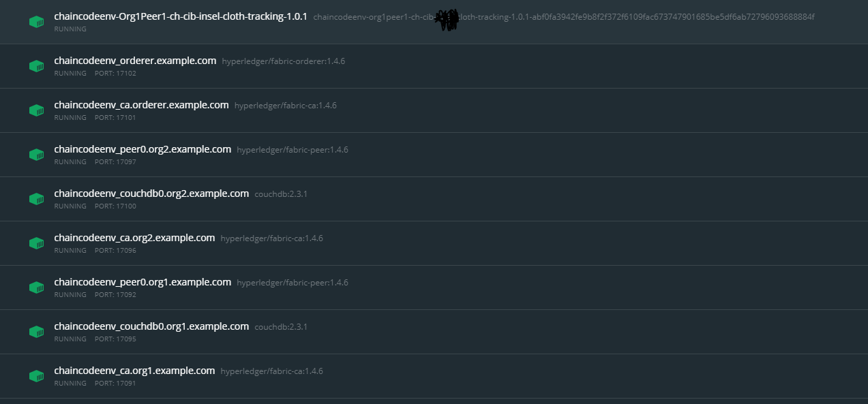
Task: Click the couchdb:2.3.1 image label for org1
Action: [281, 327]
